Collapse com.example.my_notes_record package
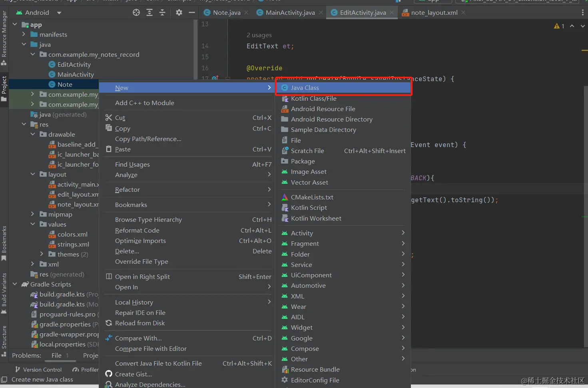The width and height of the screenshot is (588, 388). (33, 54)
